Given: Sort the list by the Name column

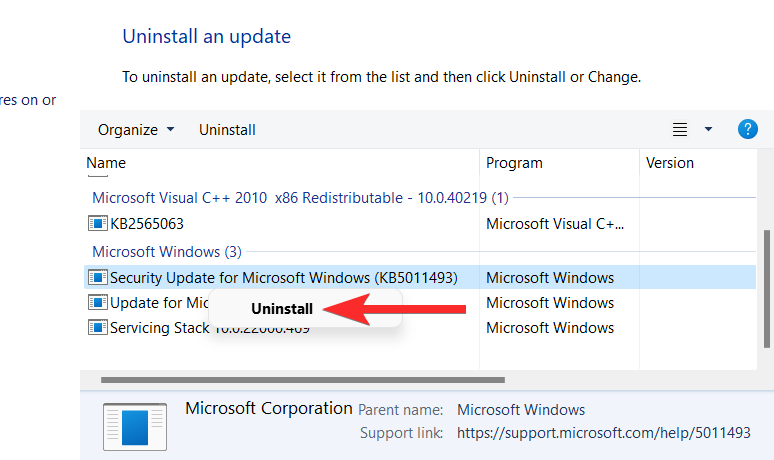Looking at the screenshot, I should [106, 163].
